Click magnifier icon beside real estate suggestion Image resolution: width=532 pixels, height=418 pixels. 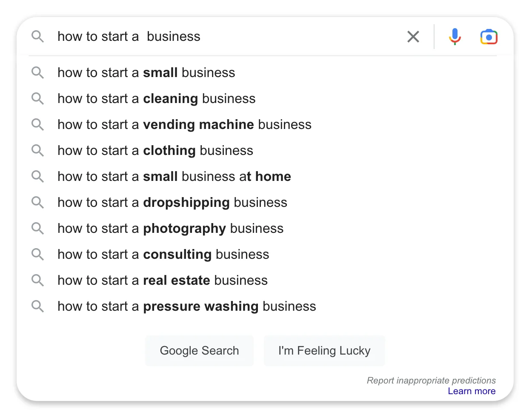[x=37, y=281]
